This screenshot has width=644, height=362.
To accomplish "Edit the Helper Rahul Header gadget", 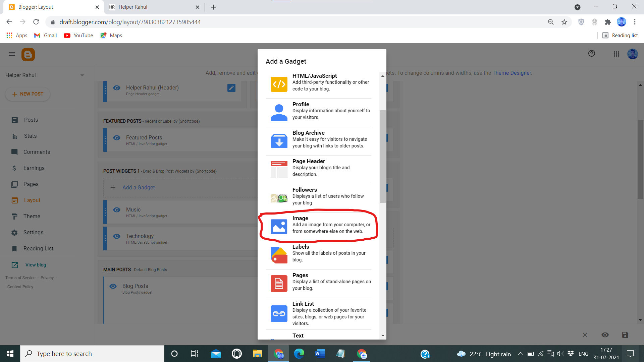I will click(231, 88).
